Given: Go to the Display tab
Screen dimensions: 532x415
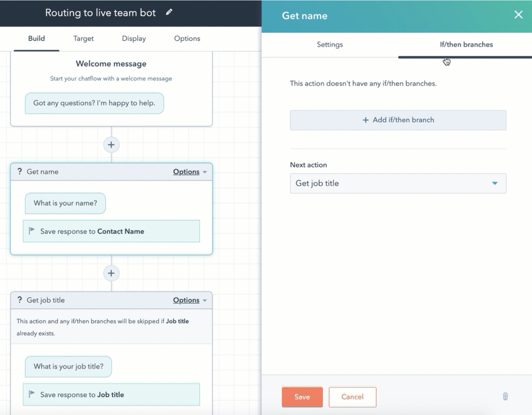Looking at the screenshot, I should [134, 38].
